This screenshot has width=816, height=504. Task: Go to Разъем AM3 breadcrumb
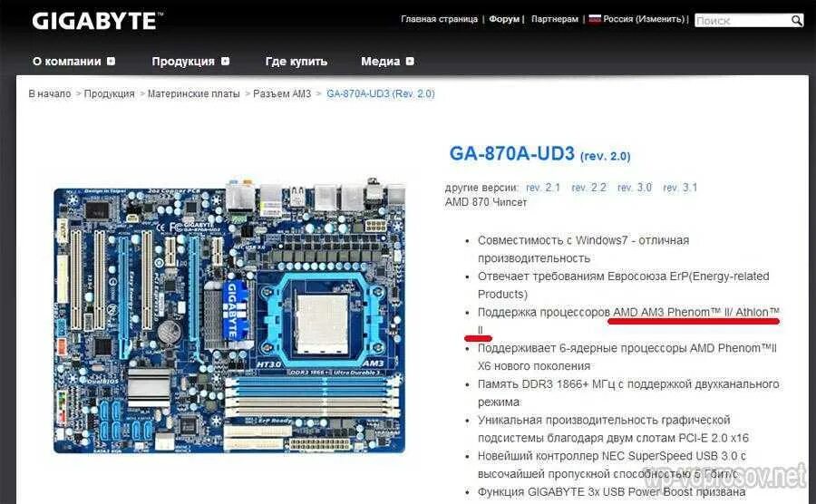282,93
